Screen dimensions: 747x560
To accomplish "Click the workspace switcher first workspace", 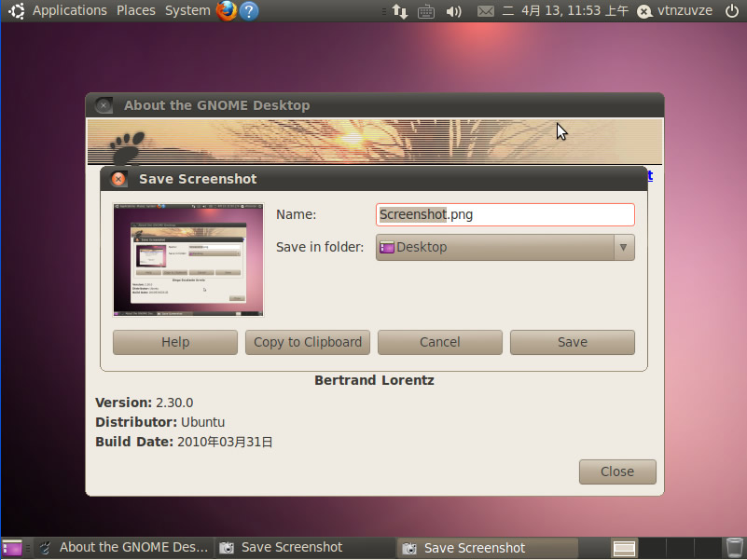I will tap(624, 549).
